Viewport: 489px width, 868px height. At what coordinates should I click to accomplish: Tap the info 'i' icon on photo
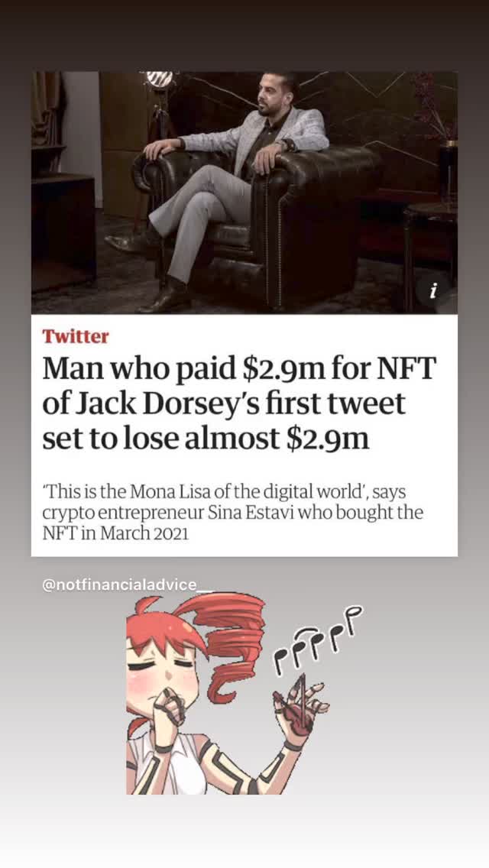pyautogui.click(x=433, y=290)
